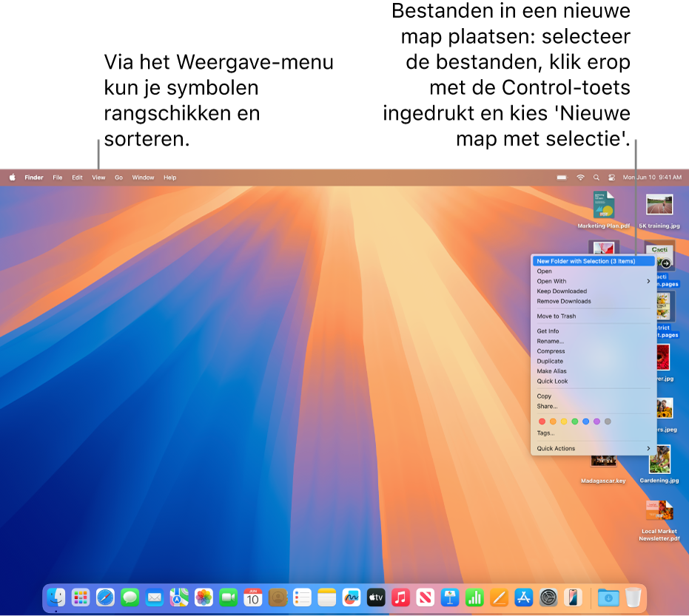Open Calendar showing date 10
Image resolution: width=689 pixels, height=616 pixels.
253,598
